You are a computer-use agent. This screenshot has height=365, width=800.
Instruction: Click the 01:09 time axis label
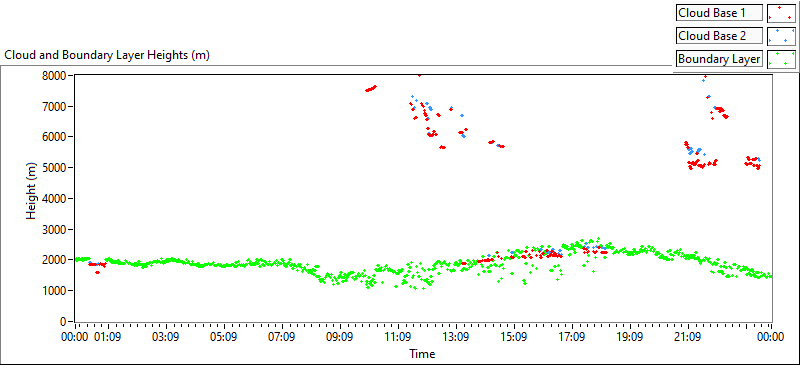click(108, 337)
